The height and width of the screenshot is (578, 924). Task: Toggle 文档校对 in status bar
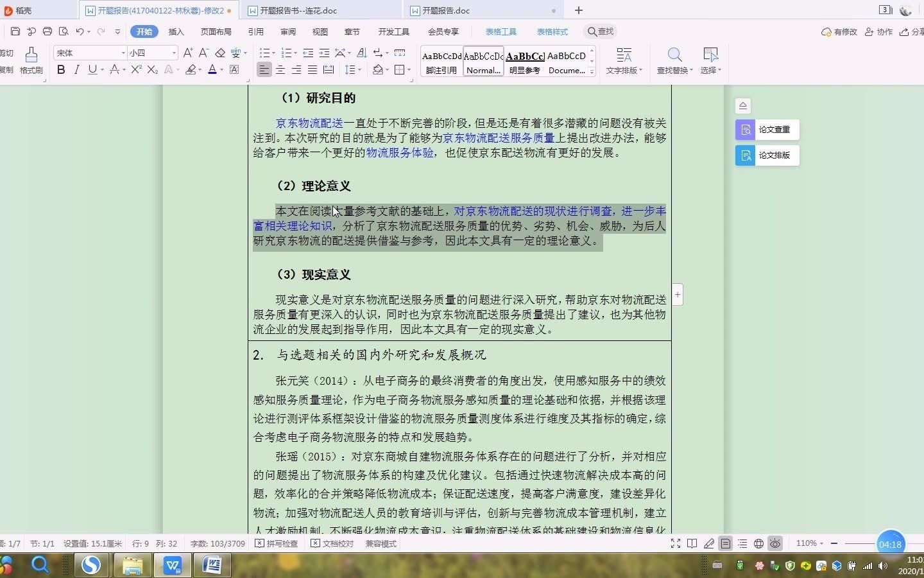pyautogui.click(x=332, y=543)
